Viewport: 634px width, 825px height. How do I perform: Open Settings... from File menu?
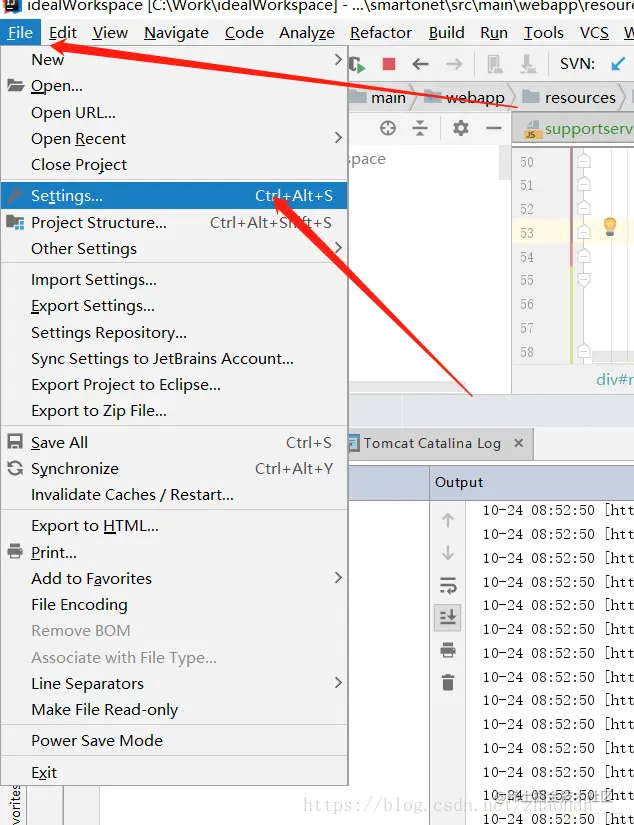point(174,196)
